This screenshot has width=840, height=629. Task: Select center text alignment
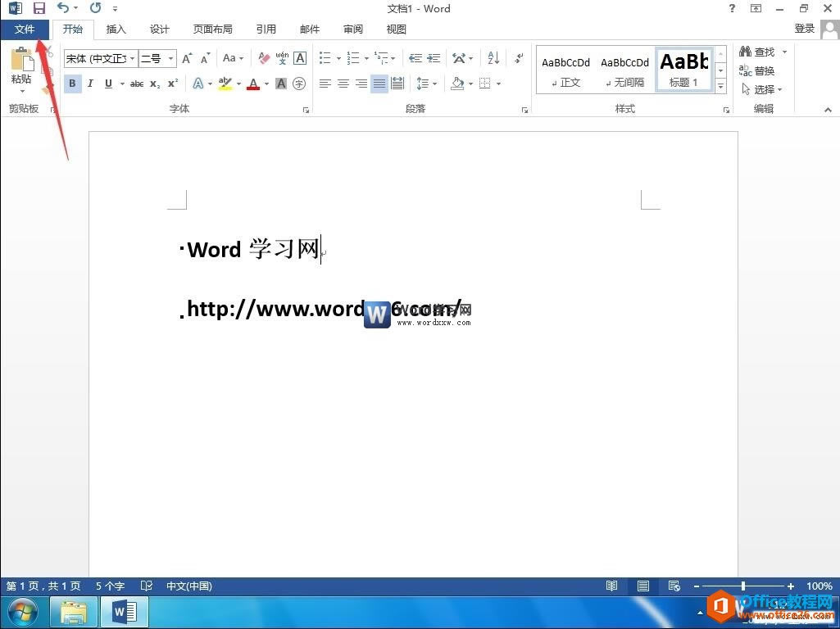tap(343, 83)
